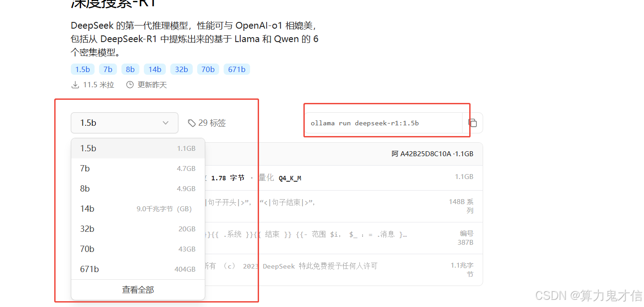Screen dimensions: 644x307
Task: Choose the 32b 20GB option
Action: 138,229
